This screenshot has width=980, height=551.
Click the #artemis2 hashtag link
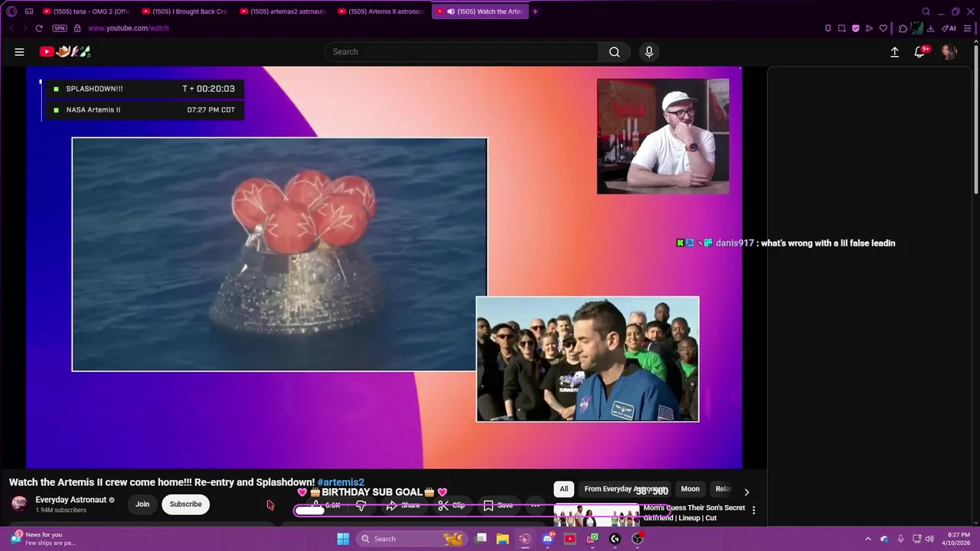341,482
